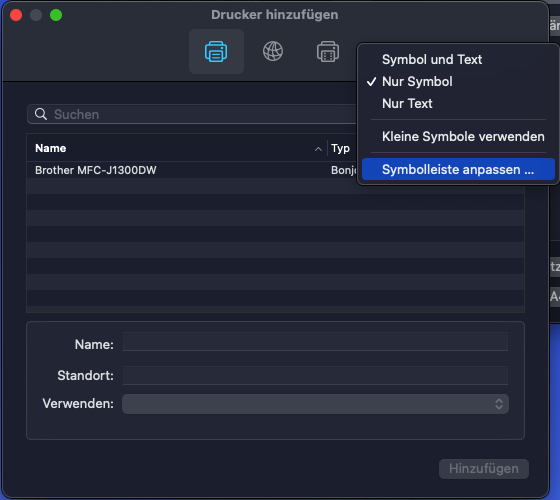Click the Typ column header
560x500 pixels.
(340, 148)
